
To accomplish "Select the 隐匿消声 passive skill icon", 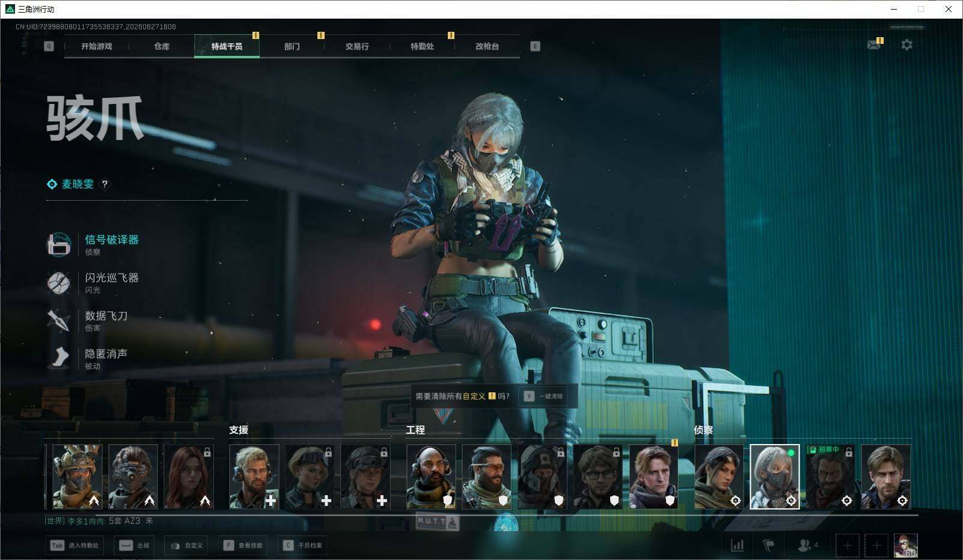I will (59, 358).
